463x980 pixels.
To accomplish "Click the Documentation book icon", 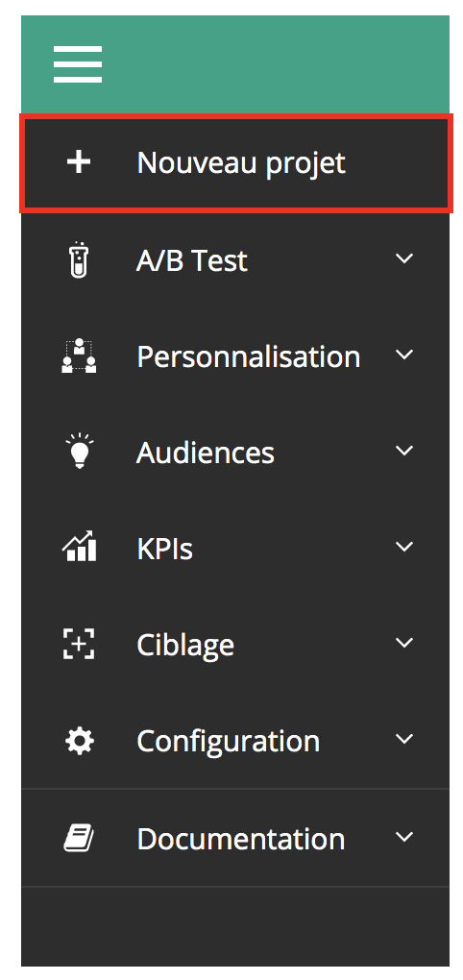I will [79, 838].
